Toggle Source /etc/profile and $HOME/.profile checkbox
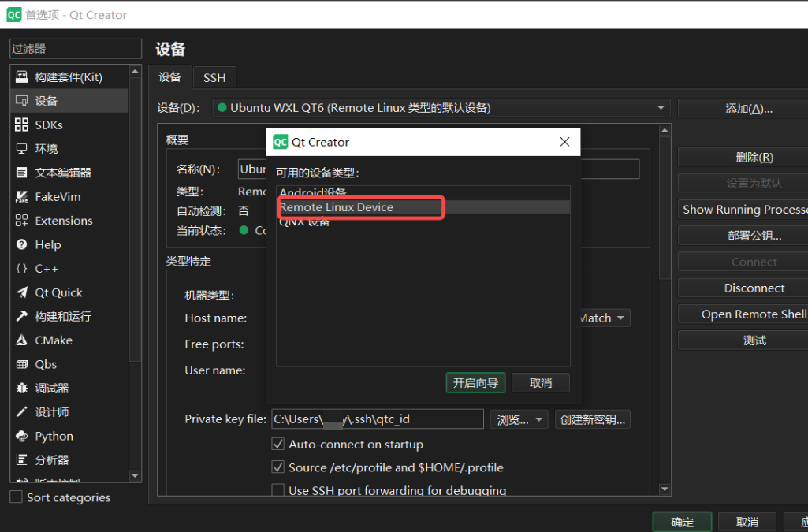Image resolution: width=808 pixels, height=532 pixels. 277,467
